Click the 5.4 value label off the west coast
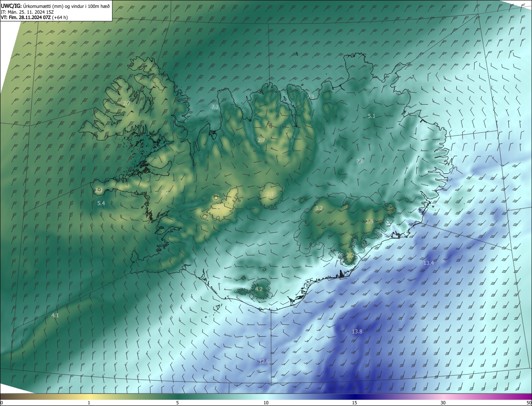Image resolution: width=532 pixels, height=406 pixels. coord(101,203)
